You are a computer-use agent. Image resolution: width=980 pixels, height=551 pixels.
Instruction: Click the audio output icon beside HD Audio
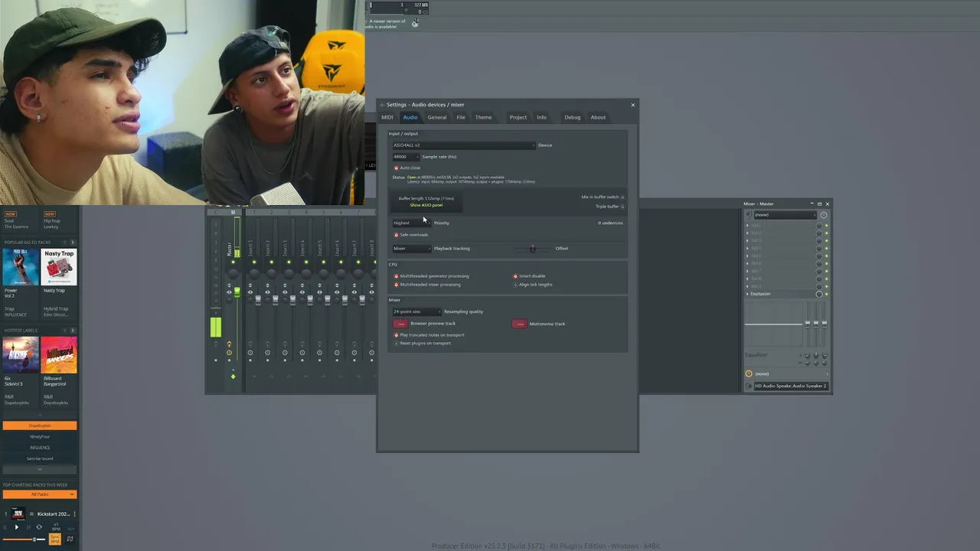(x=749, y=386)
